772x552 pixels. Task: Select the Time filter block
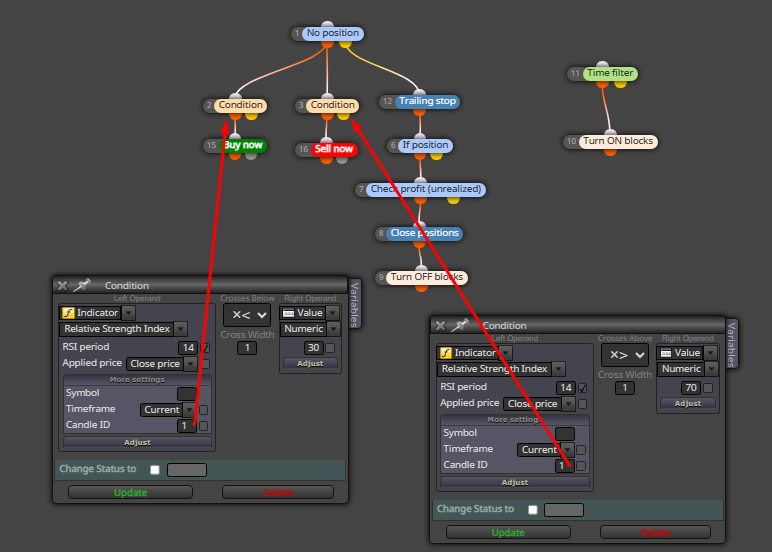point(610,73)
